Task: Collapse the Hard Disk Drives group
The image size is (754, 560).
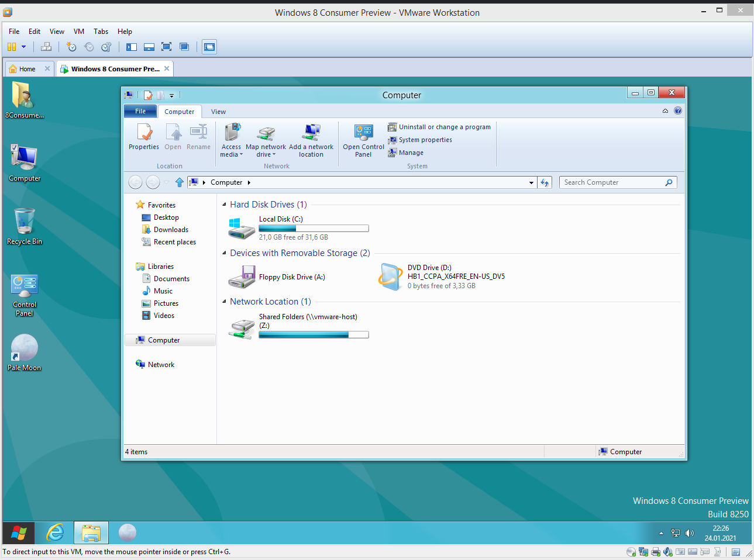Action: coord(224,205)
